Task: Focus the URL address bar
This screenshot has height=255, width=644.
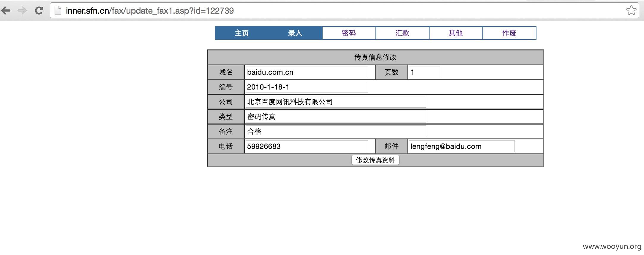Action: 345,11
